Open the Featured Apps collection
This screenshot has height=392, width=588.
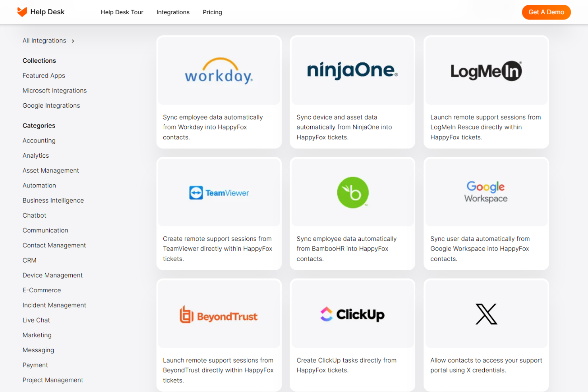[x=44, y=75]
